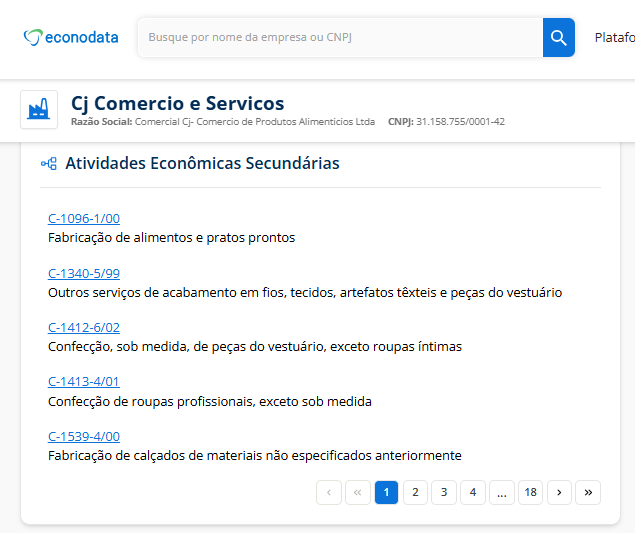
Task: Open CNAE link C-1413-4/01
Action: click(84, 382)
